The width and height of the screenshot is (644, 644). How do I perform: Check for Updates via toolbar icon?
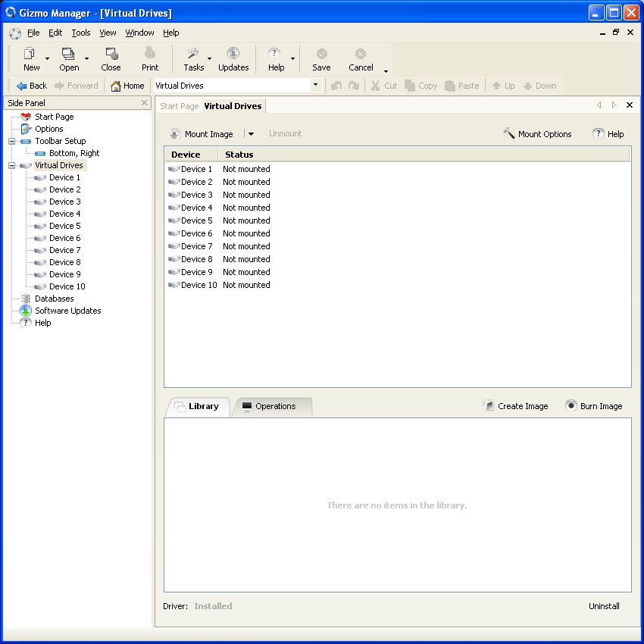point(233,59)
